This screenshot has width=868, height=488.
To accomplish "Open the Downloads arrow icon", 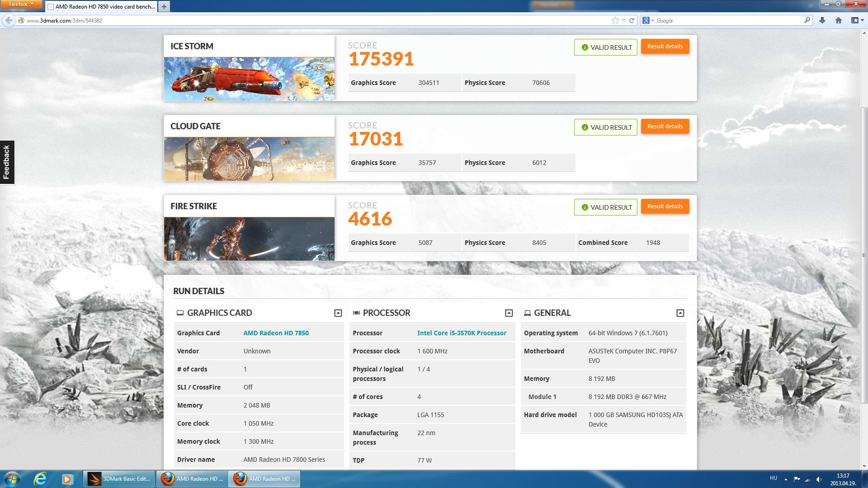I will 822,20.
